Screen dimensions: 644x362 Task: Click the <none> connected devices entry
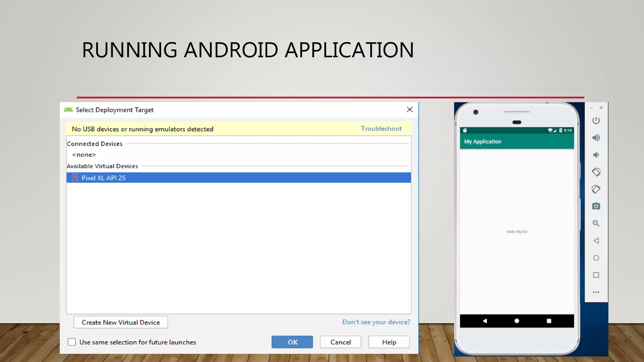click(84, 155)
